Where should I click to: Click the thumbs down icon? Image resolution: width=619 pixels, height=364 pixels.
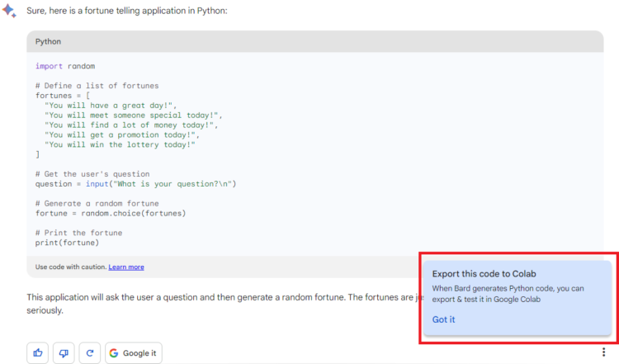pos(64,352)
